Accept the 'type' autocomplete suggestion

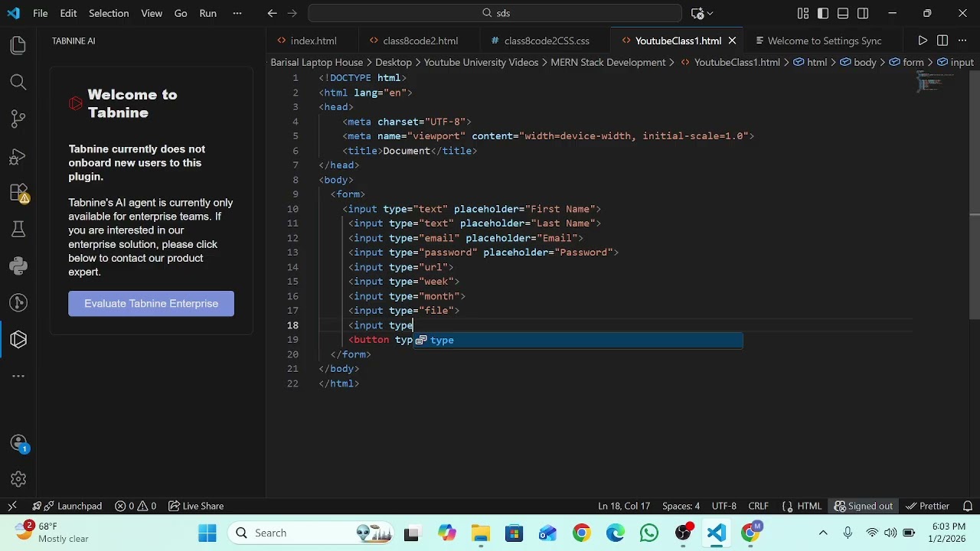(x=578, y=340)
